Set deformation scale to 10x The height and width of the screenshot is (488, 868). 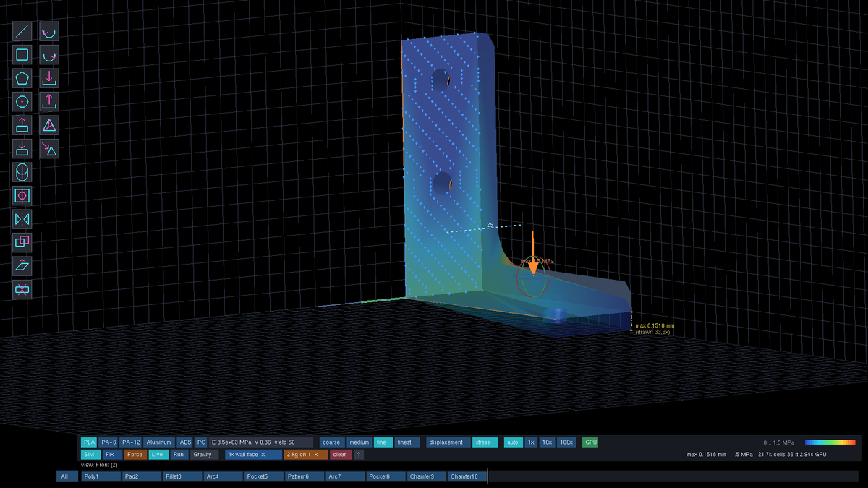point(548,442)
